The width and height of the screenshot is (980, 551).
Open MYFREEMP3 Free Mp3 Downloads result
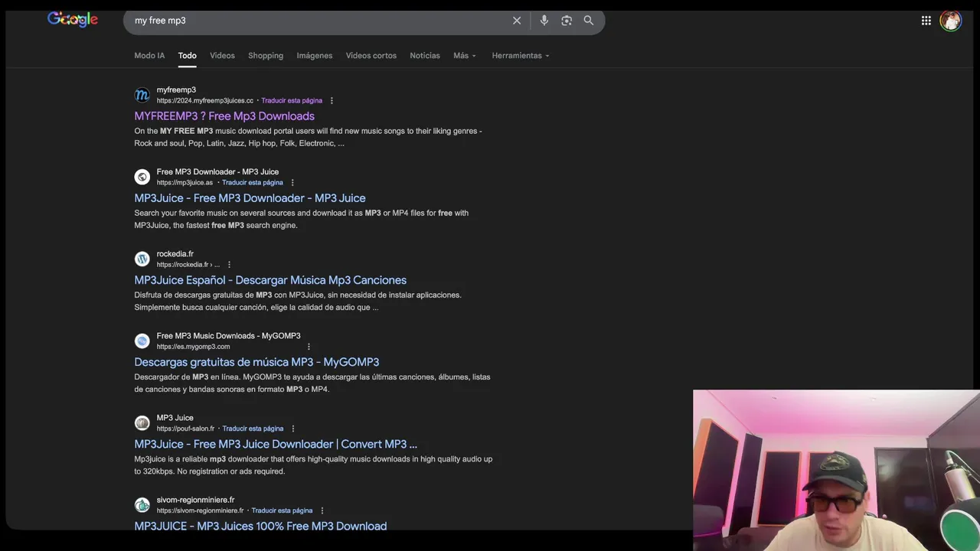coord(224,116)
